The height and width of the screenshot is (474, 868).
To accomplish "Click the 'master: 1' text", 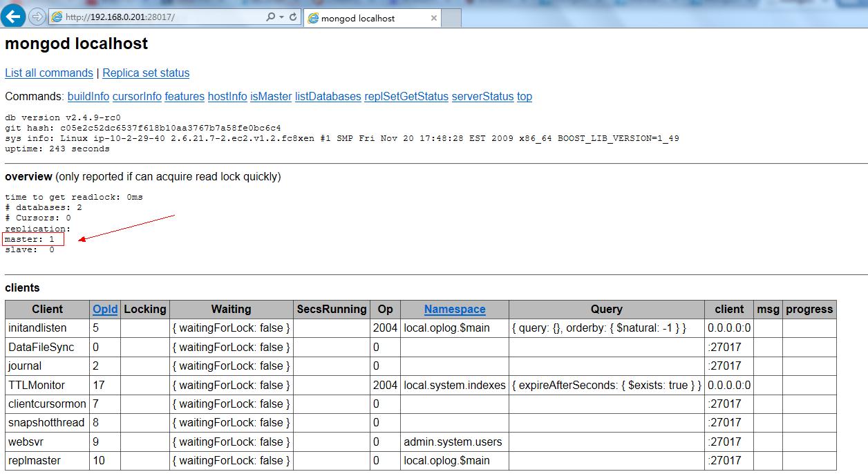I will pyautogui.click(x=30, y=239).
